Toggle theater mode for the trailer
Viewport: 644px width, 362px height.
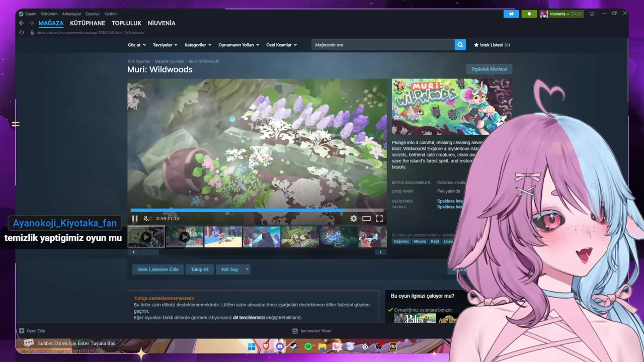click(366, 219)
